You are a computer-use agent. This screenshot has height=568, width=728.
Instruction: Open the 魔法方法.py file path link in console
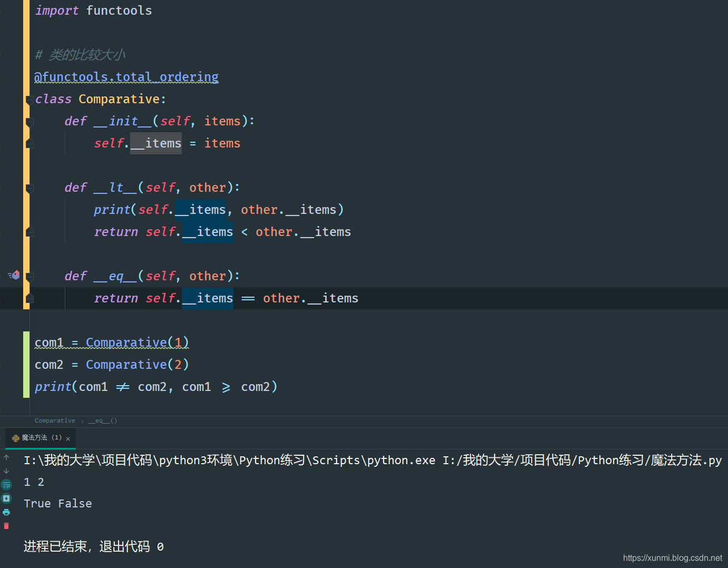[582, 460]
